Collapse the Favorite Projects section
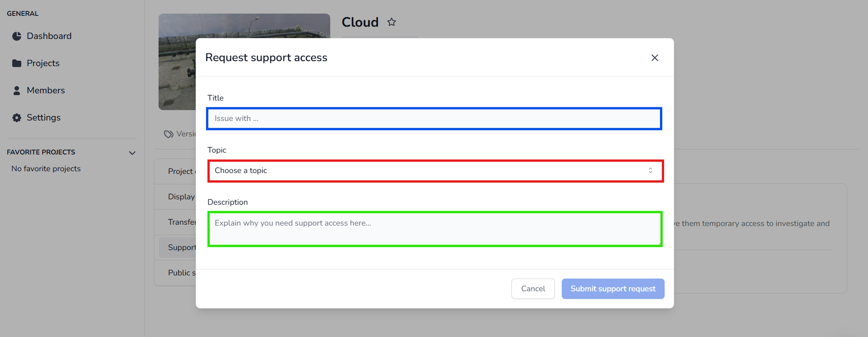The height and width of the screenshot is (337, 868). pyautogui.click(x=132, y=153)
